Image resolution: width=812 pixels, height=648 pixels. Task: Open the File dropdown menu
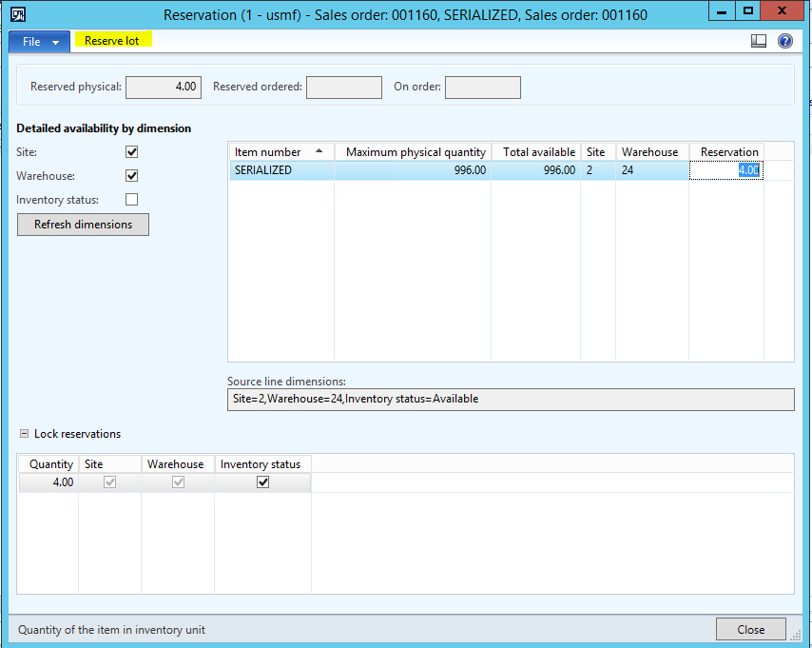39,42
